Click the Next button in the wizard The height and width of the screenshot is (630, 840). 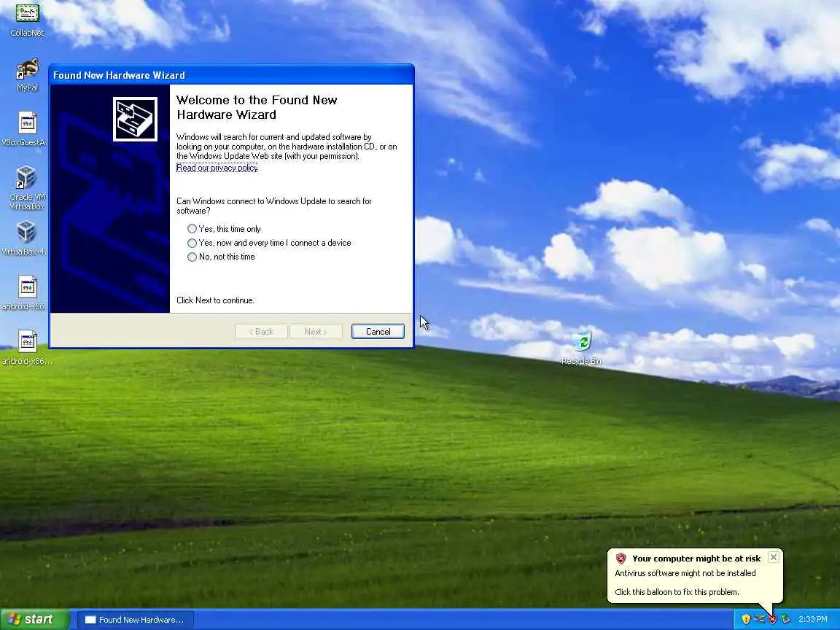[316, 332]
